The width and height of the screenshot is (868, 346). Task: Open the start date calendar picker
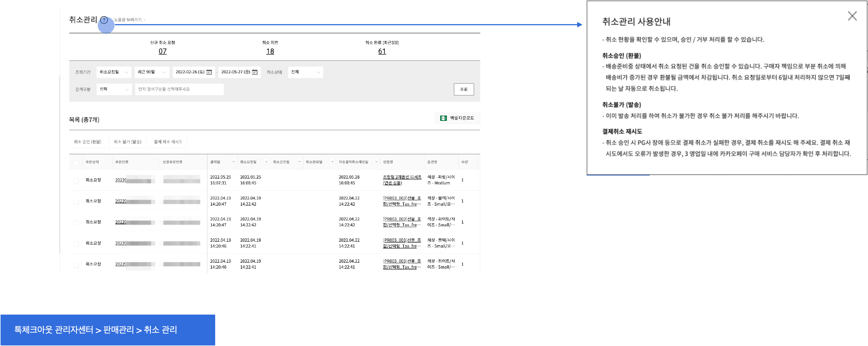coord(209,72)
